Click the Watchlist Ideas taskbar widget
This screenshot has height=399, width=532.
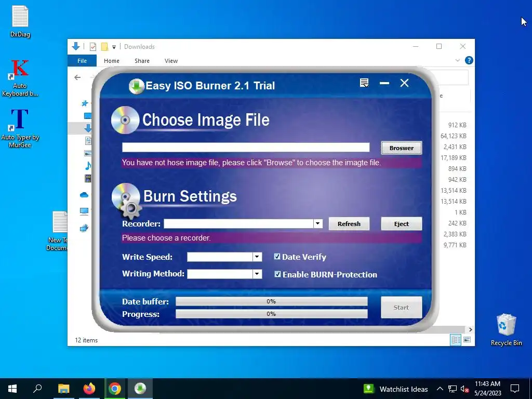coord(395,389)
